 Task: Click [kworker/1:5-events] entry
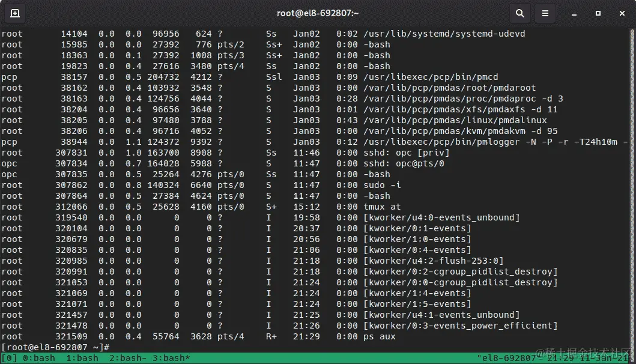pyautogui.click(x=417, y=304)
